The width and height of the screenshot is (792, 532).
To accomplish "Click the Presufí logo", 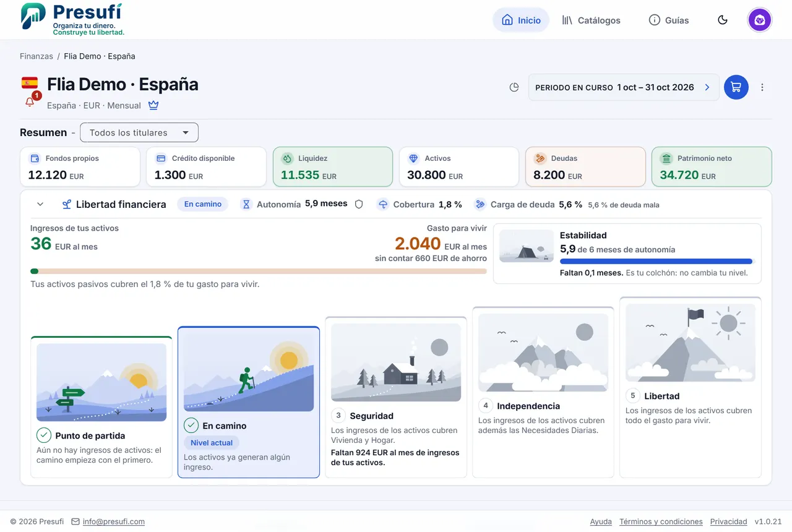I will click(x=72, y=19).
